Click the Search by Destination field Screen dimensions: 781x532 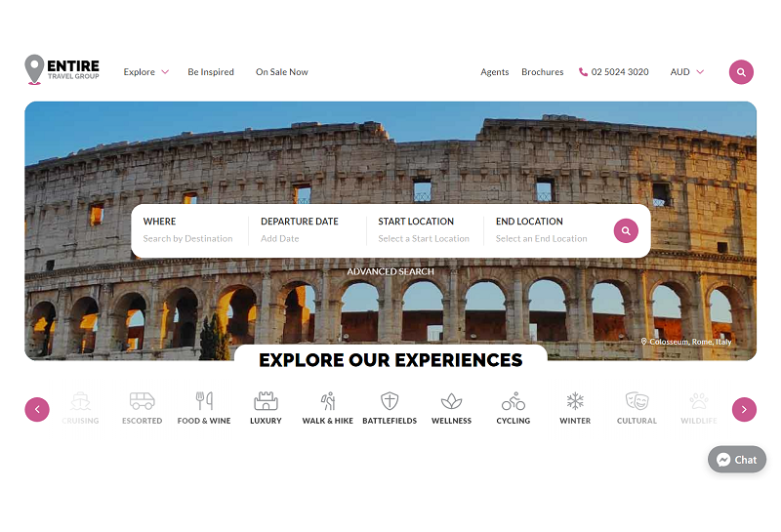pyautogui.click(x=187, y=238)
